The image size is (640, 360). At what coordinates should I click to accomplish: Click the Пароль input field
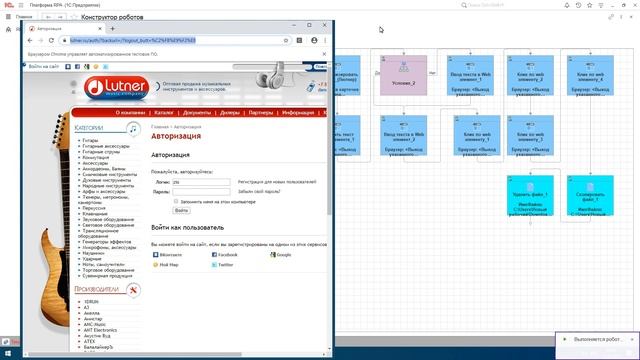click(x=201, y=191)
